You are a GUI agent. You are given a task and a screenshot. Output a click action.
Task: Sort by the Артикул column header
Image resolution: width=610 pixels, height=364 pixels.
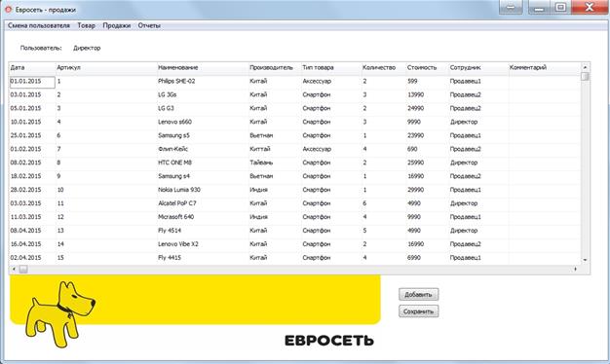[106, 67]
